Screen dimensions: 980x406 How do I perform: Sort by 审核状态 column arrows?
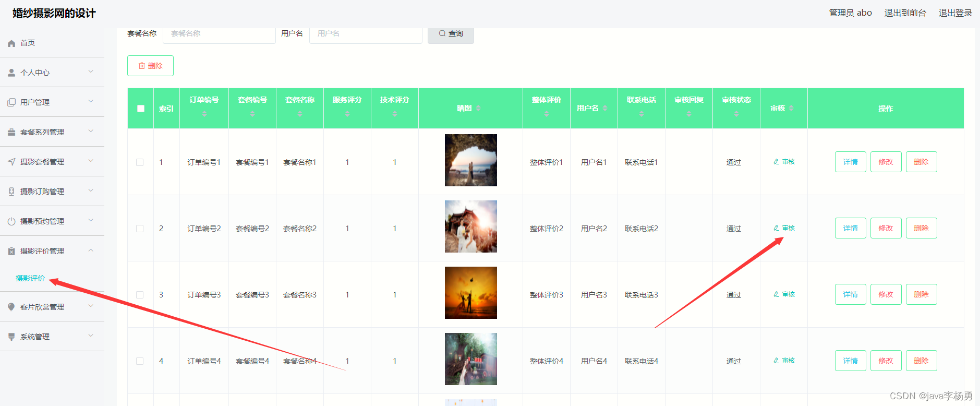click(736, 114)
